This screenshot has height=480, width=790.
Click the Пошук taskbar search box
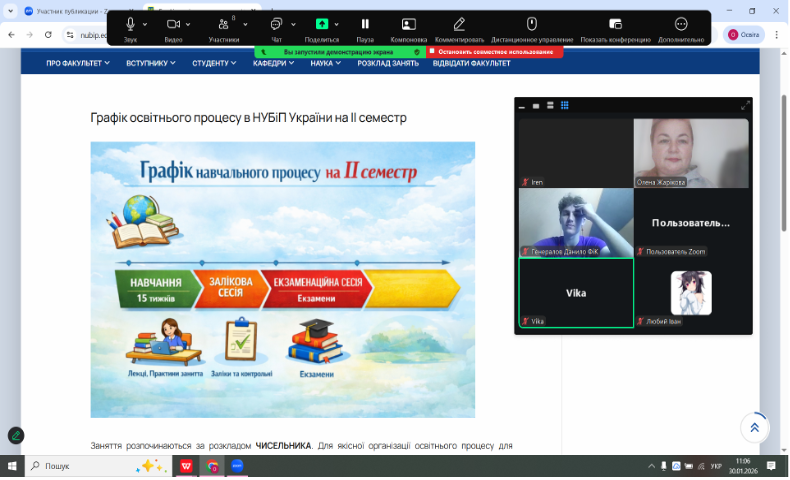click(98, 466)
